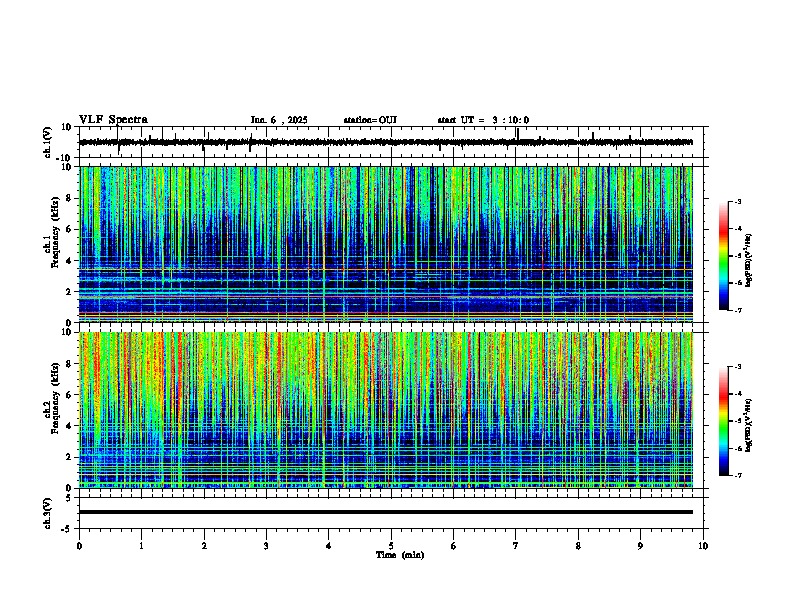Click the log(PSD) label beside the ch.2 colorbar
Screen dimensions: 792x612
pos(748,425)
